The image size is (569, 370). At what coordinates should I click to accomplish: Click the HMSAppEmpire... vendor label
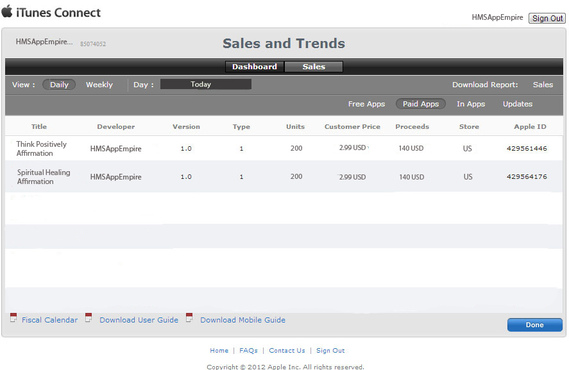(44, 42)
